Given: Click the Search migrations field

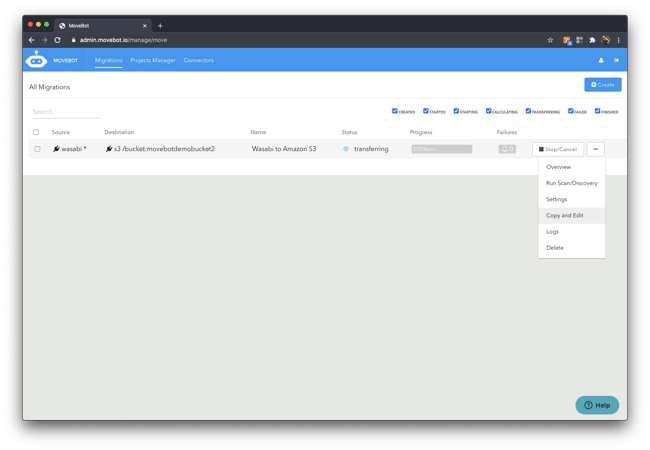Looking at the screenshot, I should pos(66,112).
